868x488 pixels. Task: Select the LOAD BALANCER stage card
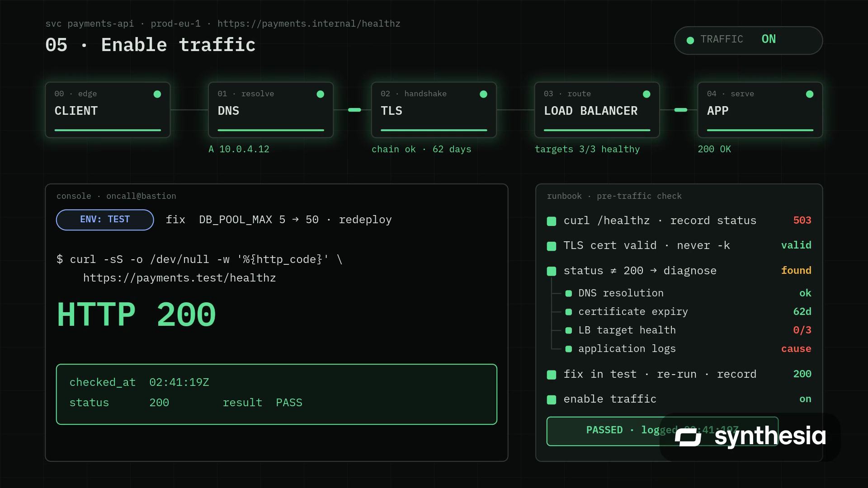tap(597, 110)
